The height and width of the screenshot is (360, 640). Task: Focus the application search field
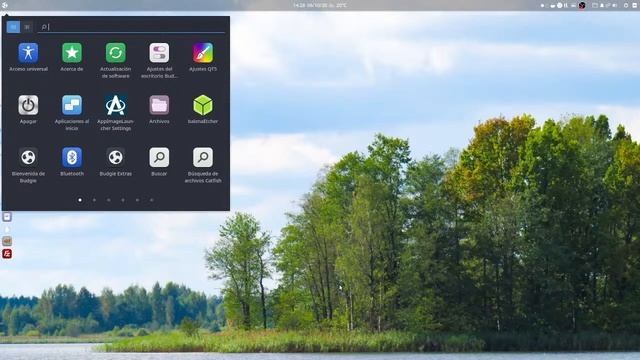click(x=131, y=27)
